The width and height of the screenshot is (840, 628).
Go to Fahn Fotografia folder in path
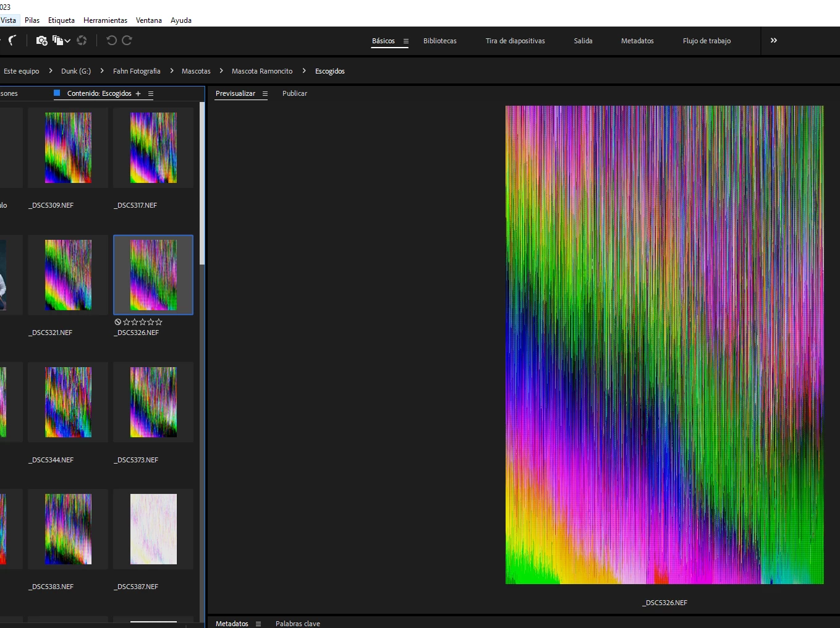coord(137,71)
